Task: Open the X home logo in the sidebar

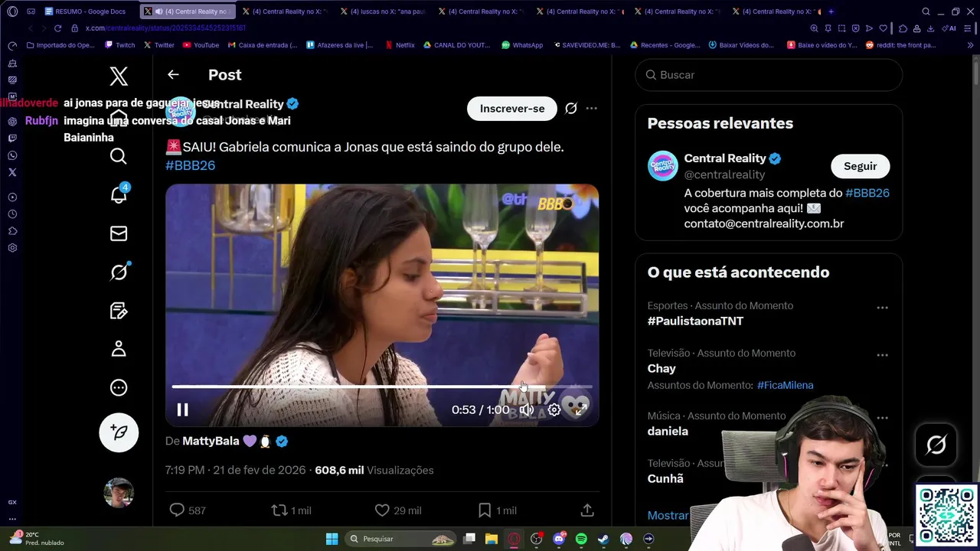Action: (119, 76)
